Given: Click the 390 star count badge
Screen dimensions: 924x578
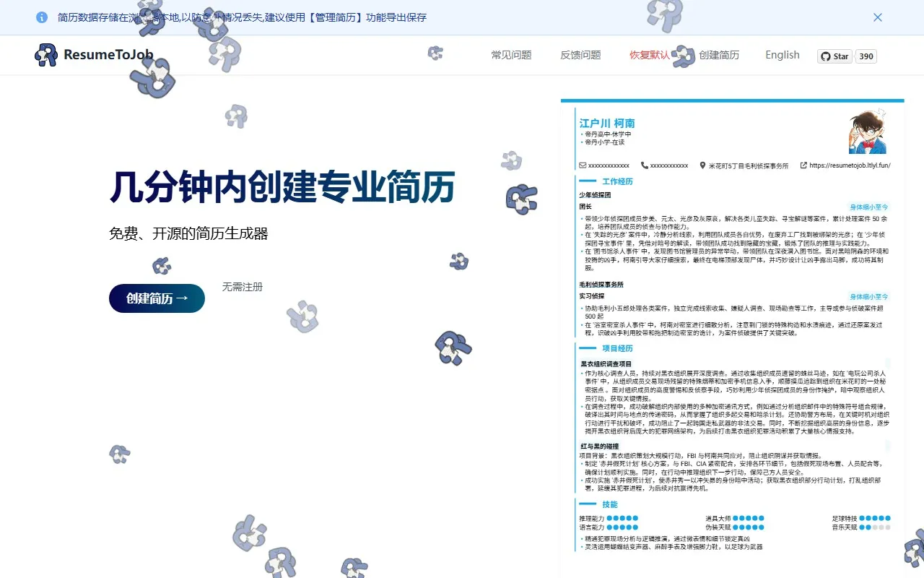Looking at the screenshot, I should point(866,56).
